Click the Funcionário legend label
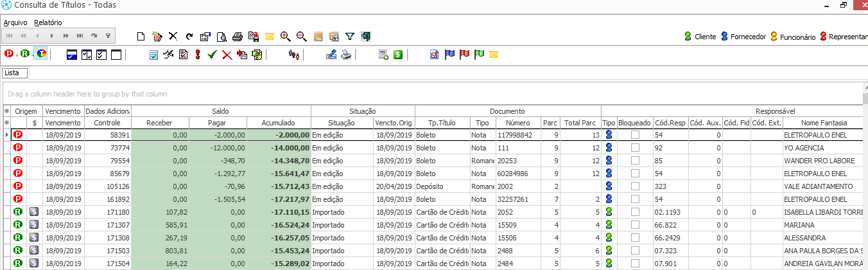The width and height of the screenshot is (868, 270). [x=797, y=37]
